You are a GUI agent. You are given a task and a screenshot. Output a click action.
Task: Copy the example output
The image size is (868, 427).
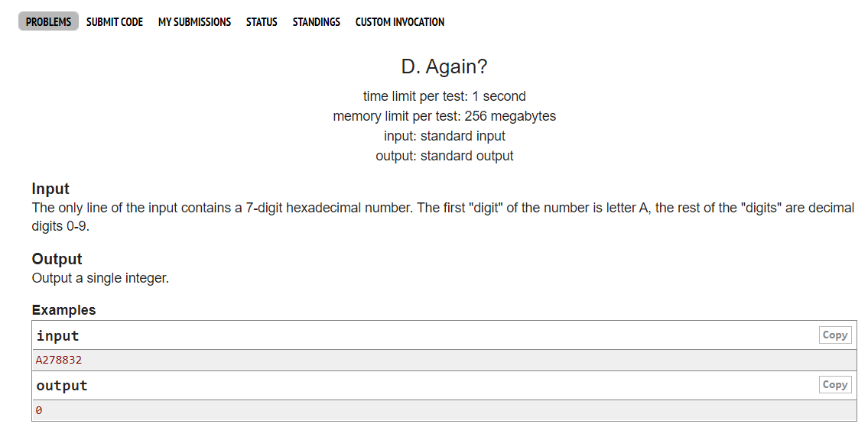click(x=834, y=385)
